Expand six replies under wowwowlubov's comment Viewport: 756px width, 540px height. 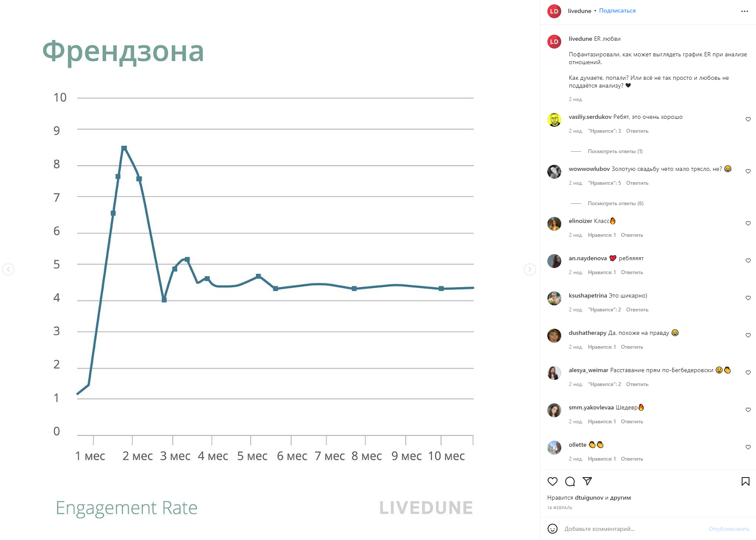615,203
